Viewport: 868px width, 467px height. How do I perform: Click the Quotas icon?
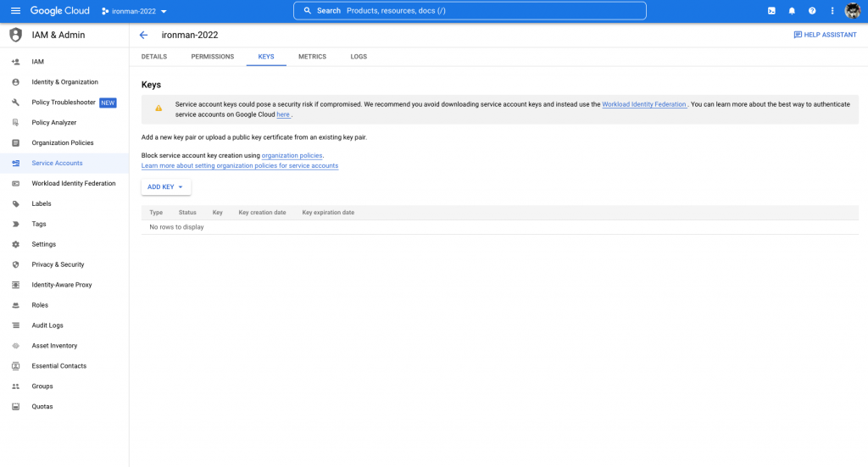click(x=15, y=407)
